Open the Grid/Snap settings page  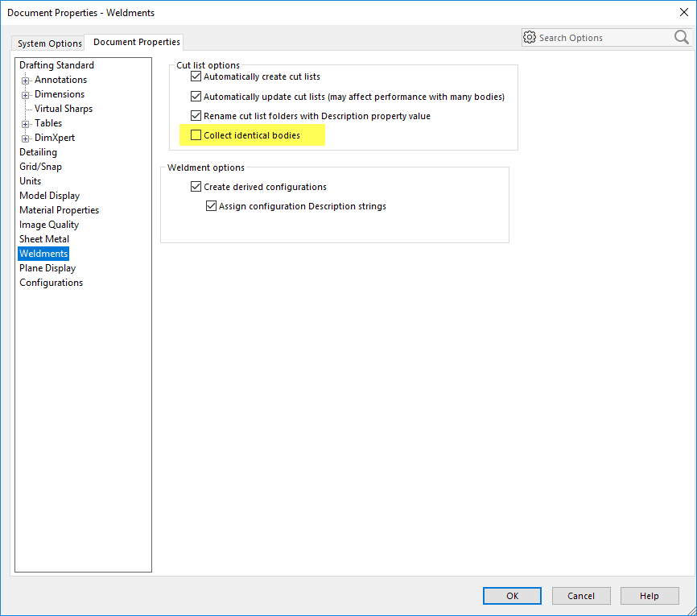[40, 167]
